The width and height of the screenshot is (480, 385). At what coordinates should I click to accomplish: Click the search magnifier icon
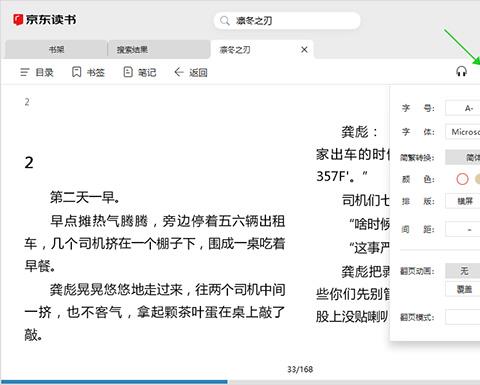[225, 21]
